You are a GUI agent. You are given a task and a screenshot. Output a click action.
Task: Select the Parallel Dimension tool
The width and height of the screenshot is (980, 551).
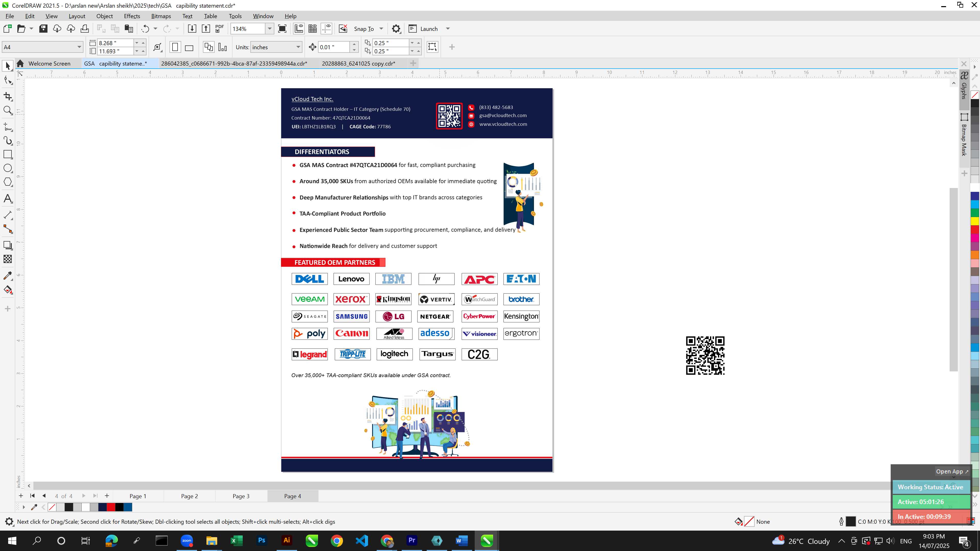(x=8, y=215)
